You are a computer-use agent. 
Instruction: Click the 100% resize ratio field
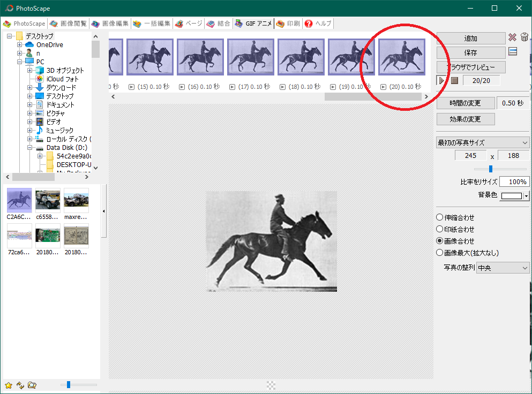pos(514,181)
